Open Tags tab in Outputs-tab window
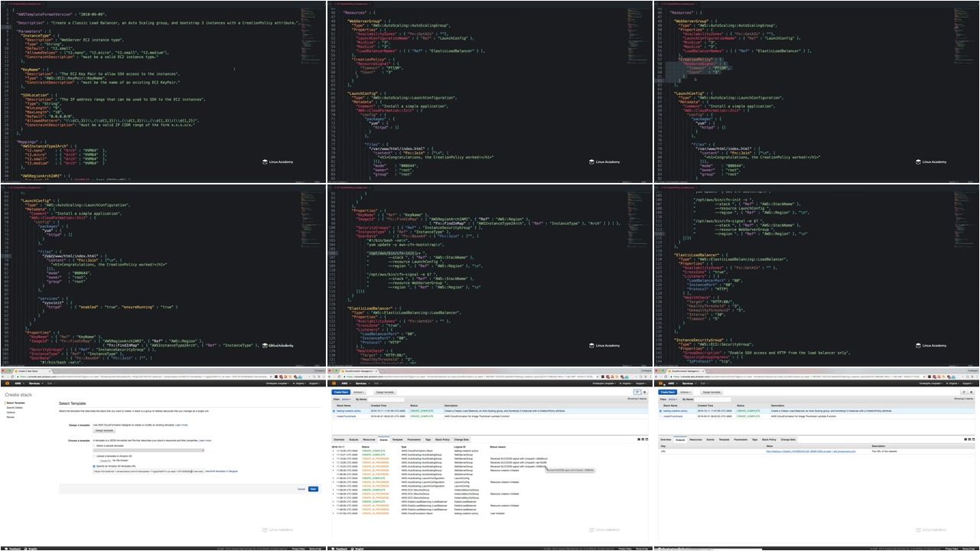This screenshot has width=980, height=551. pos(754,439)
